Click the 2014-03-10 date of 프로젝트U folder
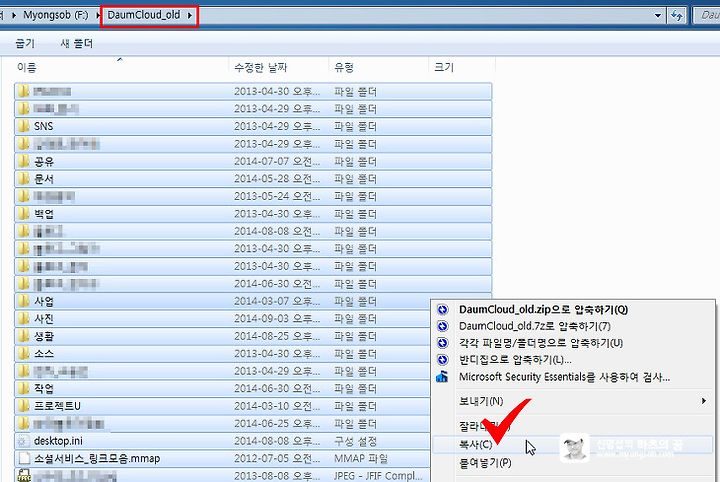 [277, 406]
